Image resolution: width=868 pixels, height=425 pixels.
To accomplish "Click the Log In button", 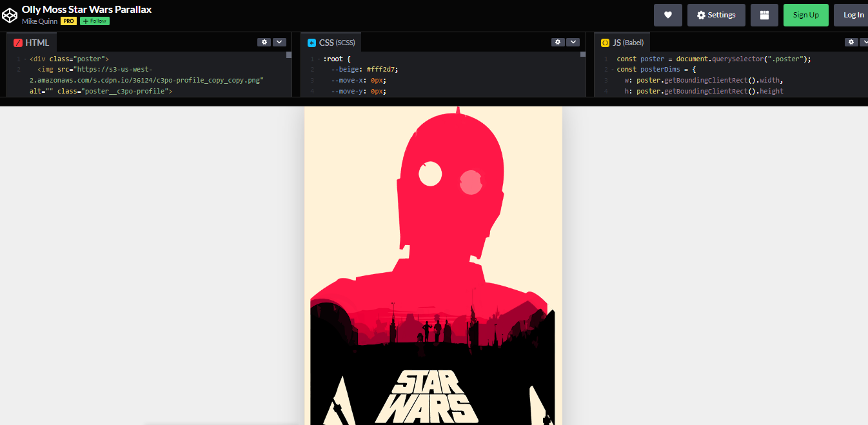I will tap(853, 15).
